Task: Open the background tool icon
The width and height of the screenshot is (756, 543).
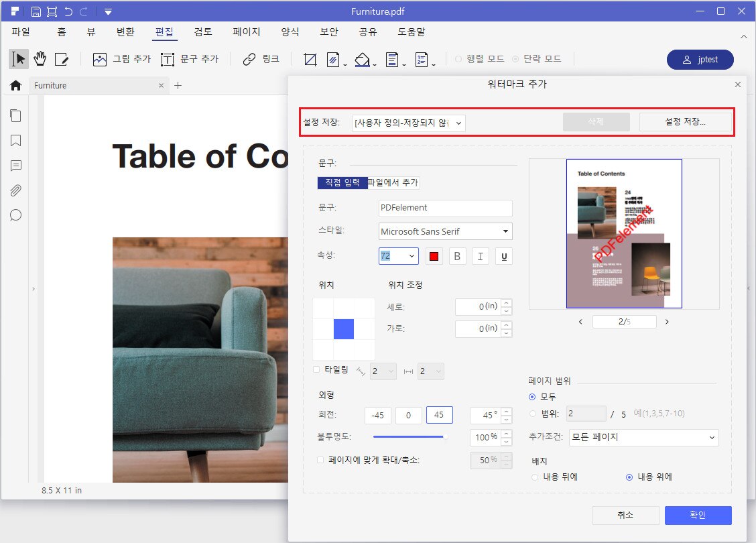Action: (362, 59)
